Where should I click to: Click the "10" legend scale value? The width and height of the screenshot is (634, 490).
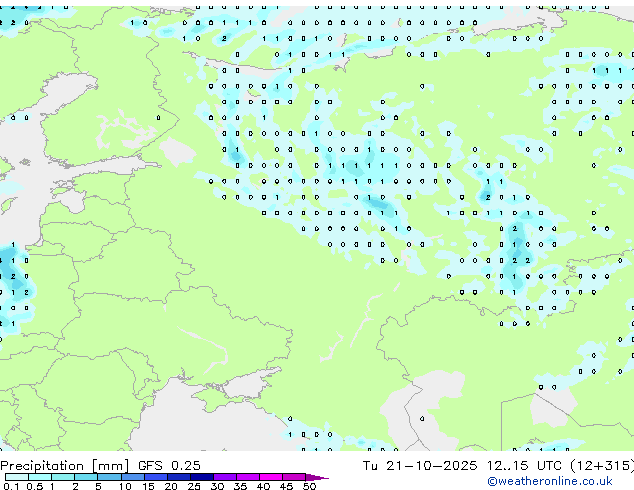tap(125, 486)
